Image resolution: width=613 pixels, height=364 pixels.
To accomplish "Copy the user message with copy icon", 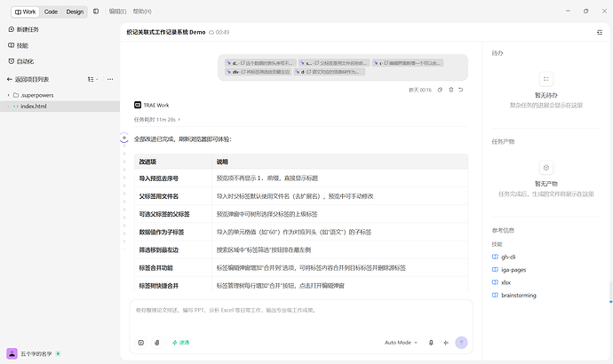I will (440, 90).
